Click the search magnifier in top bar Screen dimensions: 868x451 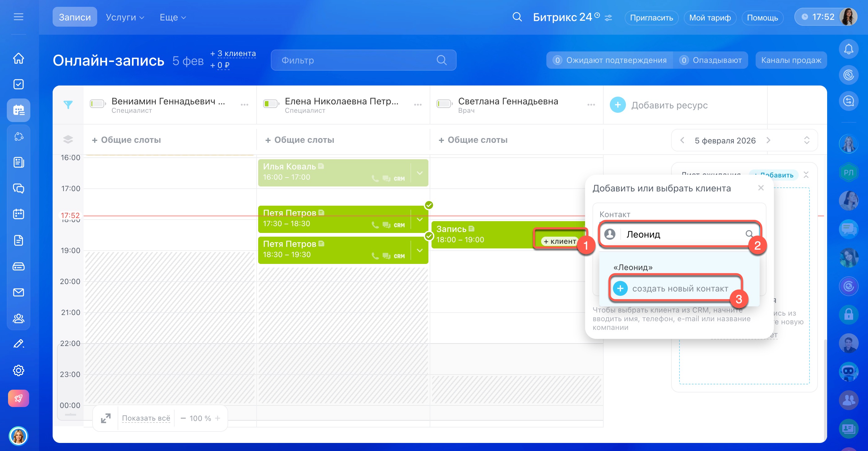(x=517, y=17)
